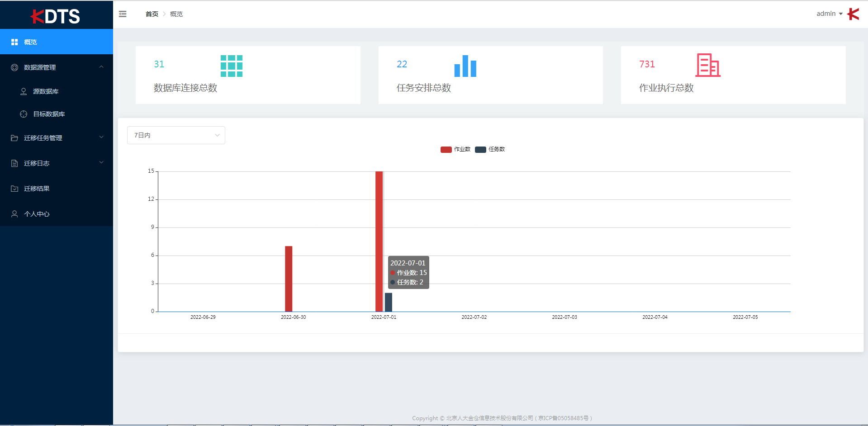Click the 目标数据库 globe icon

(23, 114)
